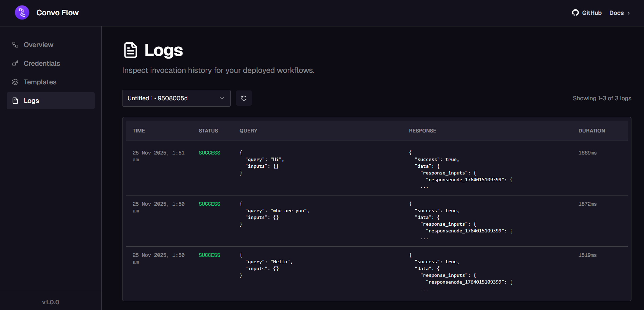Click the v1.0.0 version label
Image resolution: width=644 pixels, height=310 pixels.
51,302
